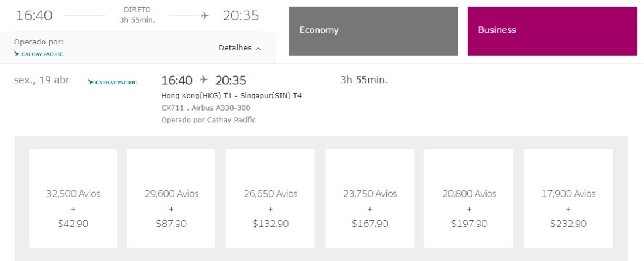Click the 20:35 arrival time in header
This screenshot has height=261, width=644.
(x=241, y=16)
